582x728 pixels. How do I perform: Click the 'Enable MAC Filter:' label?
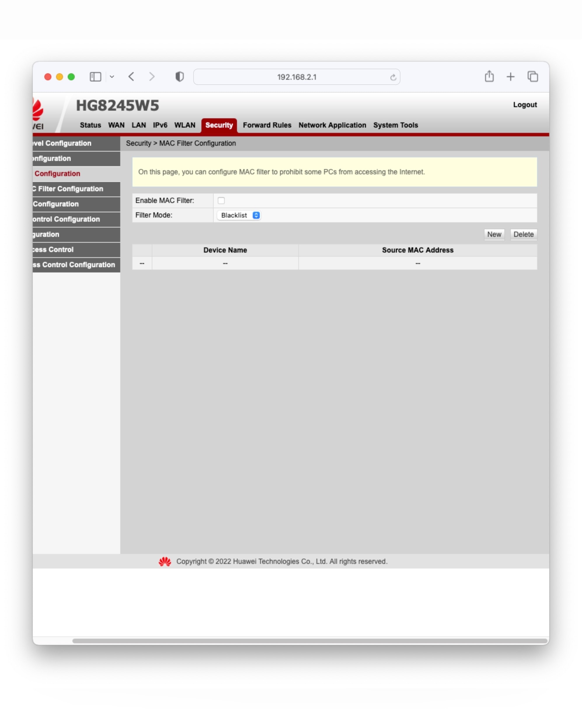(165, 201)
